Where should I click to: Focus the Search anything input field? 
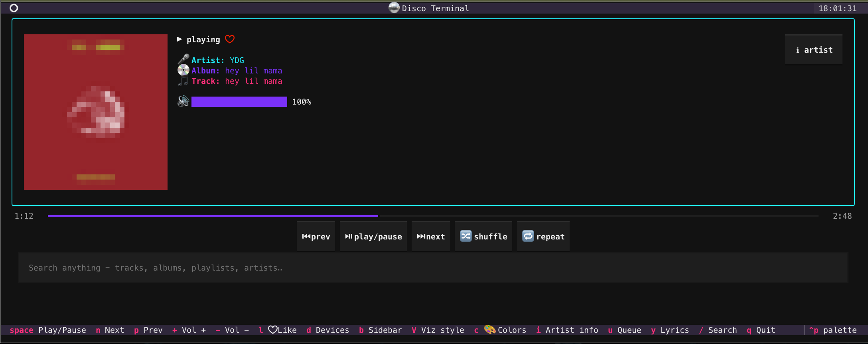[x=433, y=268]
